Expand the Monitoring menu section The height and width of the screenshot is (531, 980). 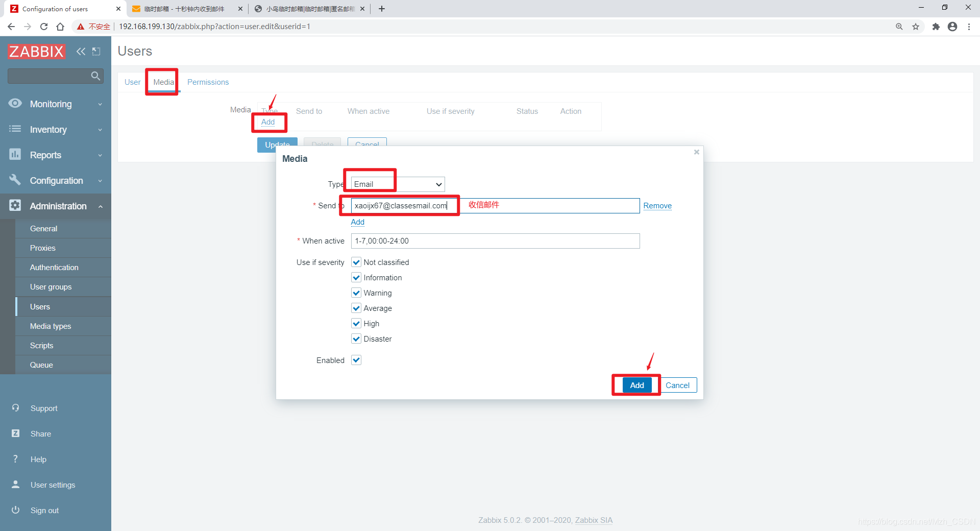pos(56,104)
